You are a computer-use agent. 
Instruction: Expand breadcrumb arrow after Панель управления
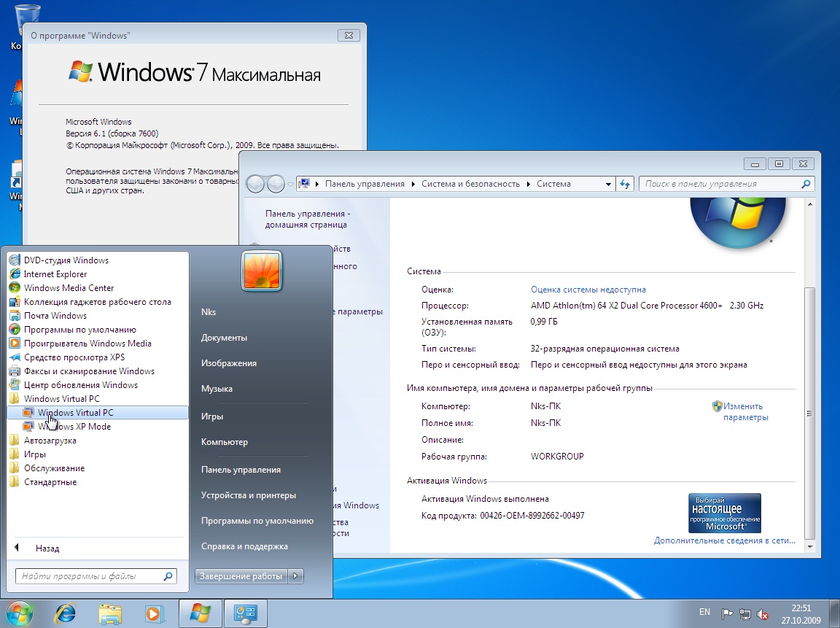coord(413,185)
